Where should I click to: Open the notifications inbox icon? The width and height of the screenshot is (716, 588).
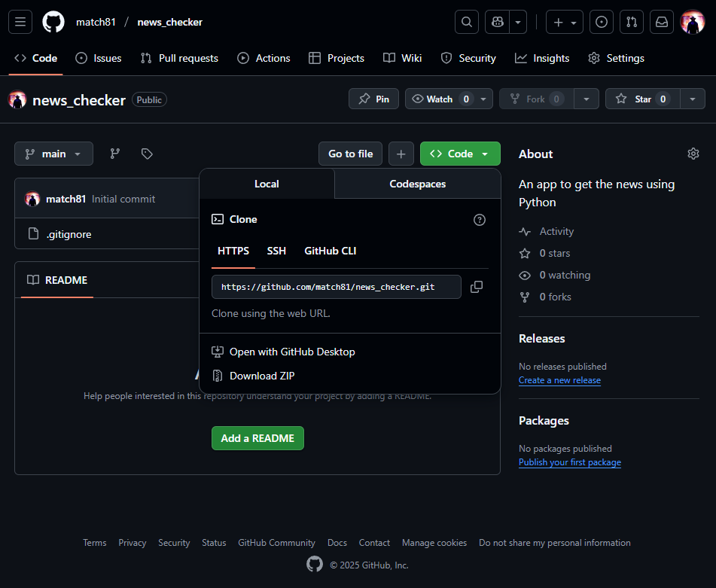pos(662,22)
